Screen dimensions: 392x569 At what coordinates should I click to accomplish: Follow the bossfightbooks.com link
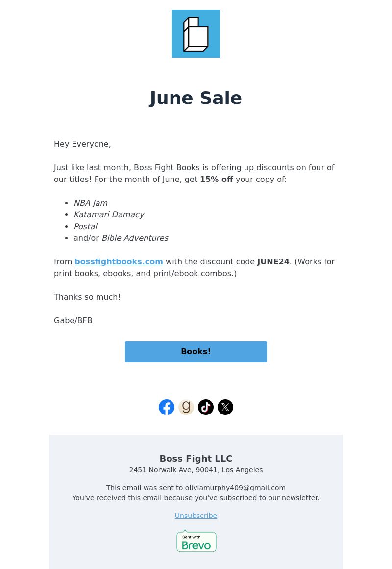click(119, 261)
